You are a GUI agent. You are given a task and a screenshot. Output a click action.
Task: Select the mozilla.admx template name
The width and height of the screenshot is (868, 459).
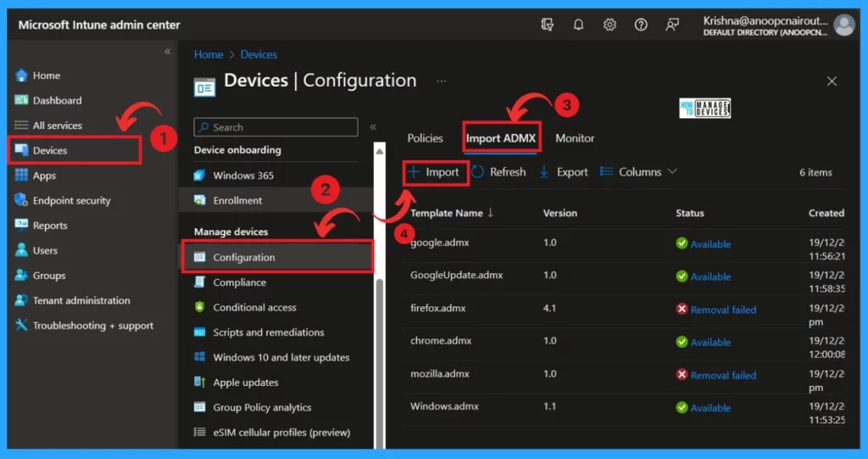pos(440,373)
